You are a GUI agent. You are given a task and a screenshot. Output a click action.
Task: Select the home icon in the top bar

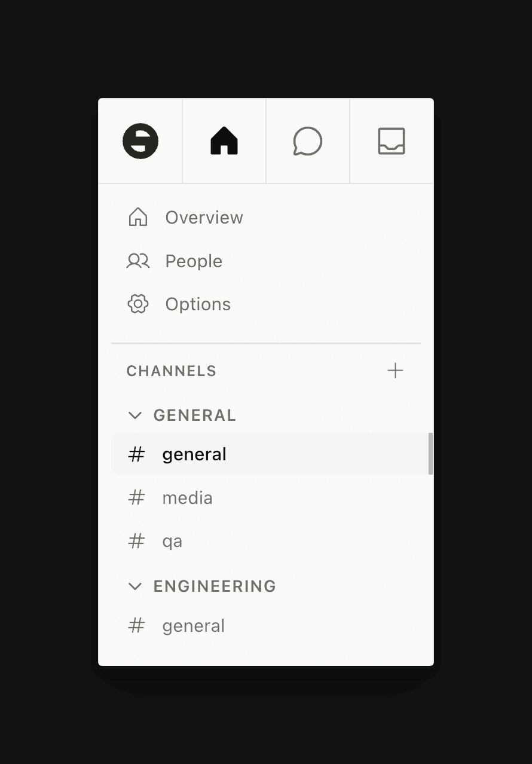[224, 141]
